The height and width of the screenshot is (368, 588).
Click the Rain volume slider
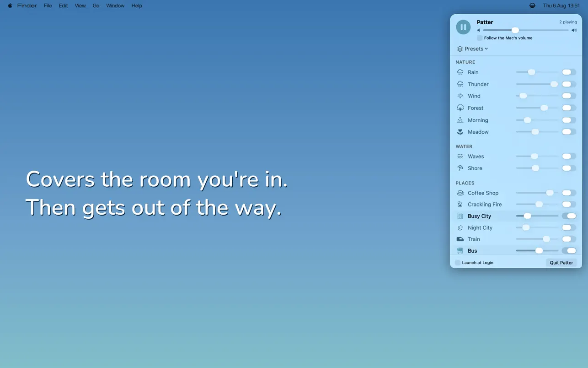click(x=537, y=72)
